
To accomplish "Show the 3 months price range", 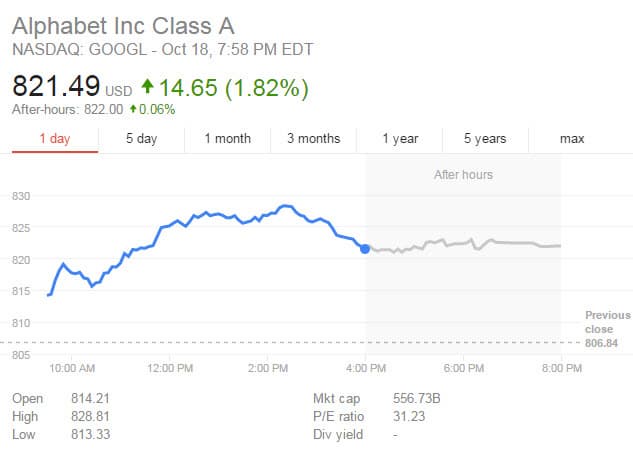I will [313, 139].
